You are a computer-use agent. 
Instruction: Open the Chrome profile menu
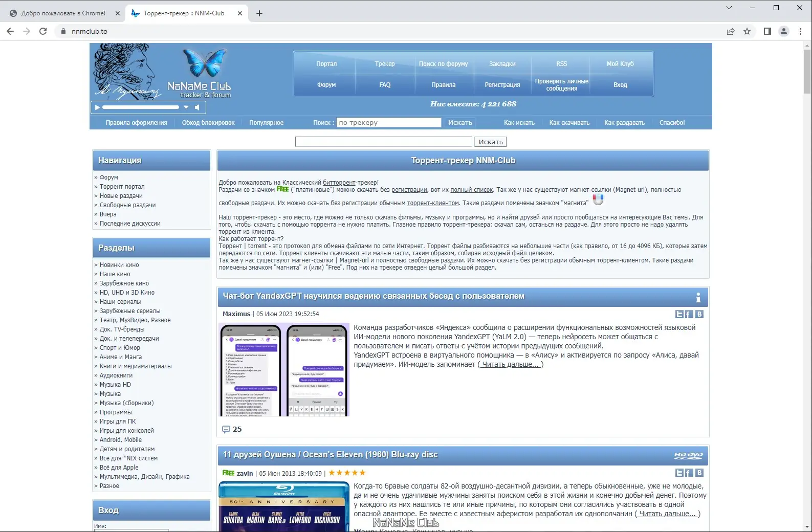point(784,31)
